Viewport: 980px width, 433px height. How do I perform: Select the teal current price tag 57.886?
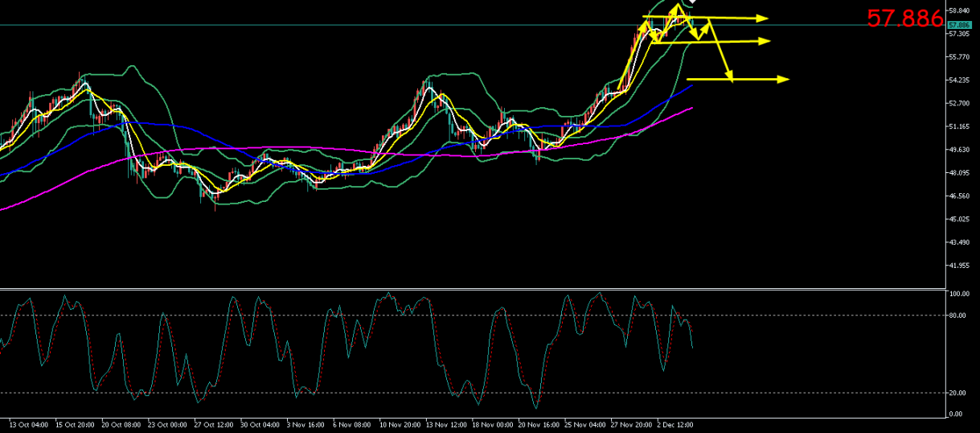tap(959, 25)
